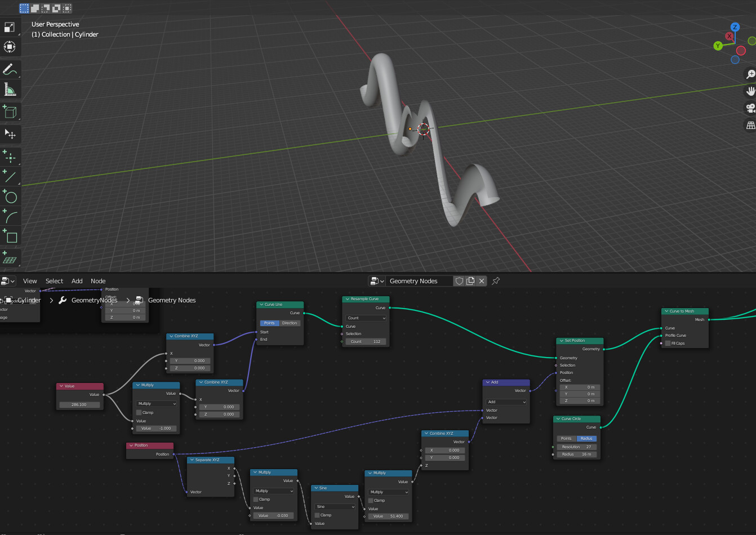The image size is (756, 535).
Task: Click the Value -0.030 field in Multiply node
Action: click(273, 516)
